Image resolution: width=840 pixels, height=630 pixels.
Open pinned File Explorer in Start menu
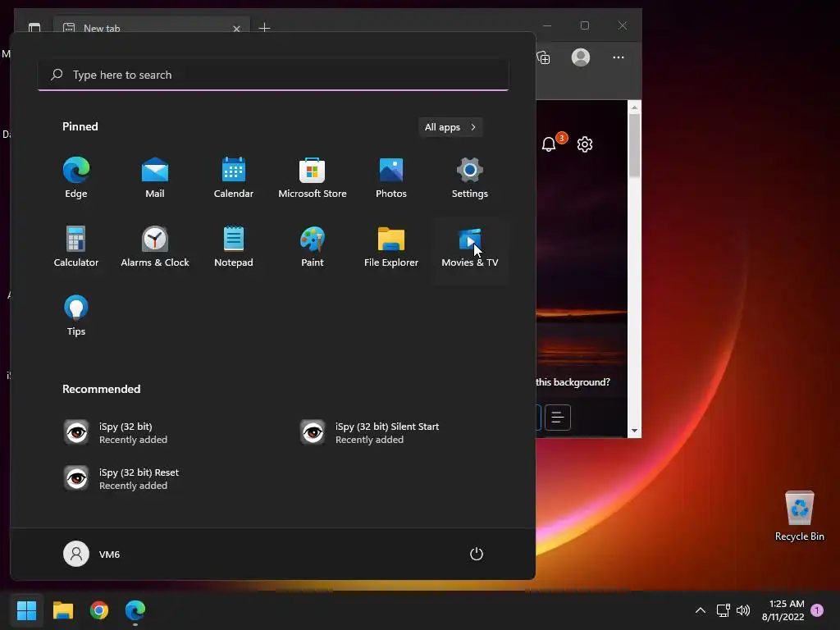(x=391, y=247)
